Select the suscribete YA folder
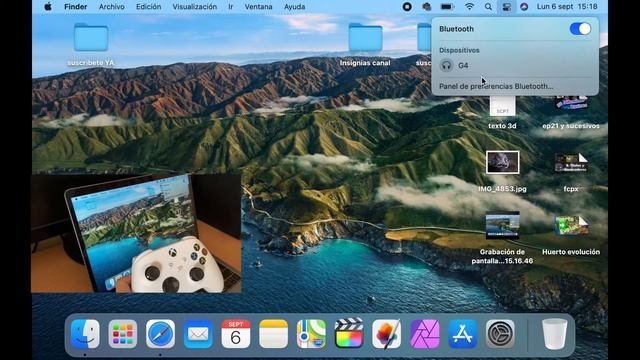Viewport: 640px width, 360px height. pos(91,38)
